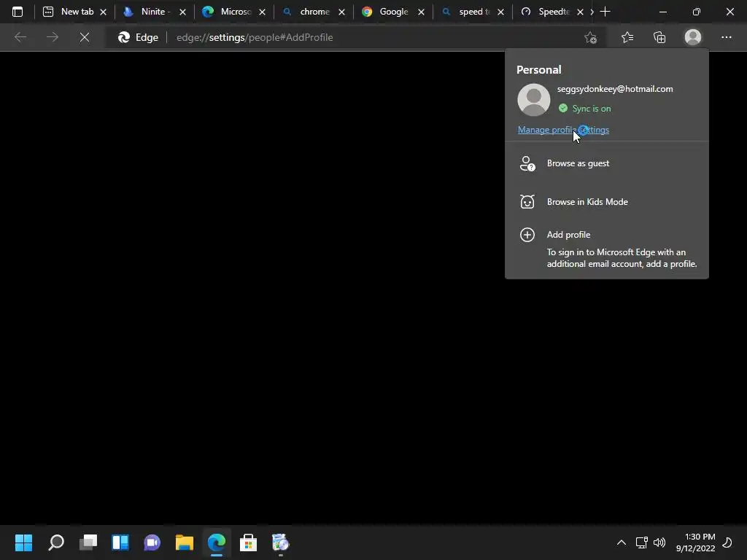
Task: Close the speed test search tab
Action: [x=501, y=12]
